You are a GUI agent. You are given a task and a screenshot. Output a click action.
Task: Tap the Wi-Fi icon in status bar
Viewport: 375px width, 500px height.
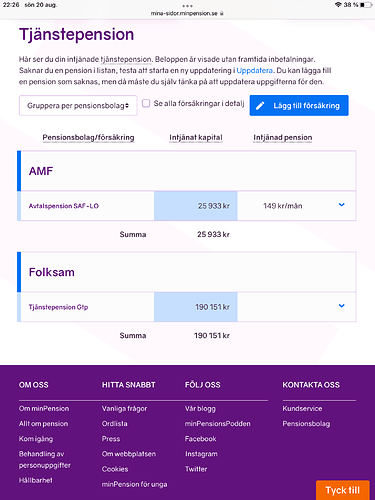(x=338, y=5)
